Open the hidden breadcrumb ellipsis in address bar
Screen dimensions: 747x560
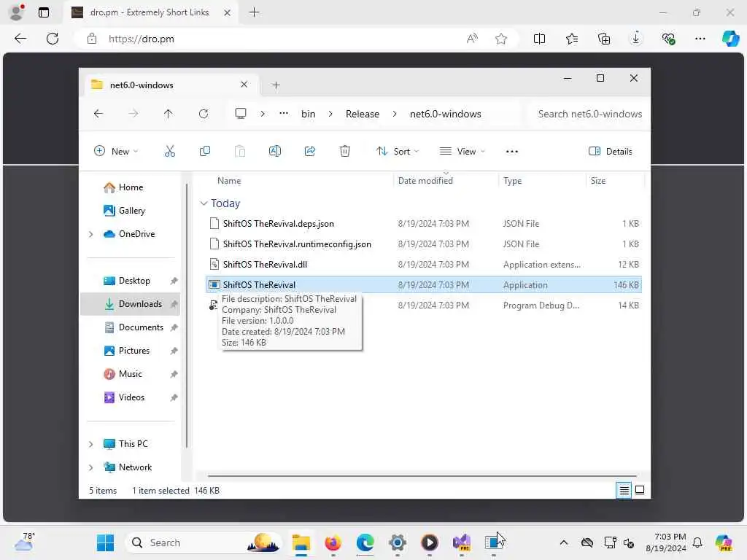(284, 113)
